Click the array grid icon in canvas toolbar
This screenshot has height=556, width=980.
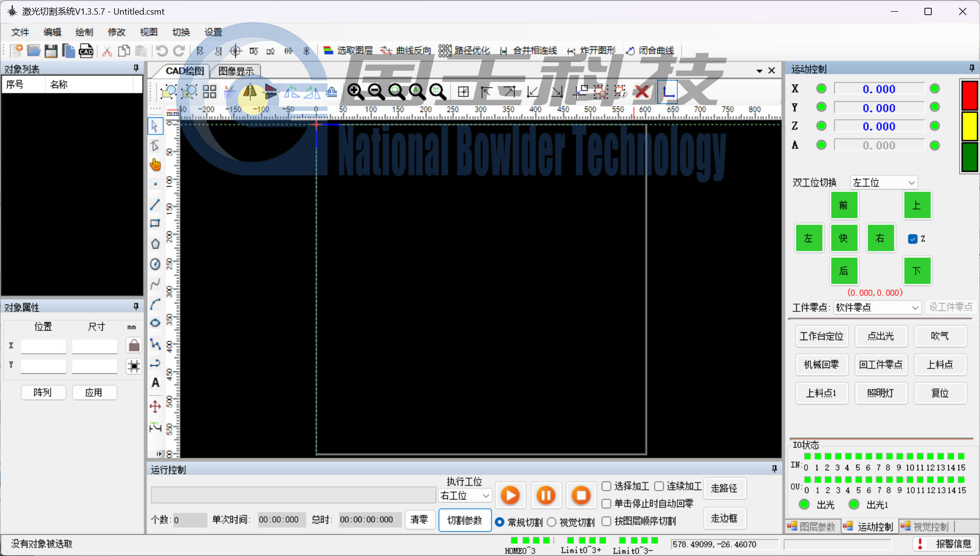tap(210, 92)
